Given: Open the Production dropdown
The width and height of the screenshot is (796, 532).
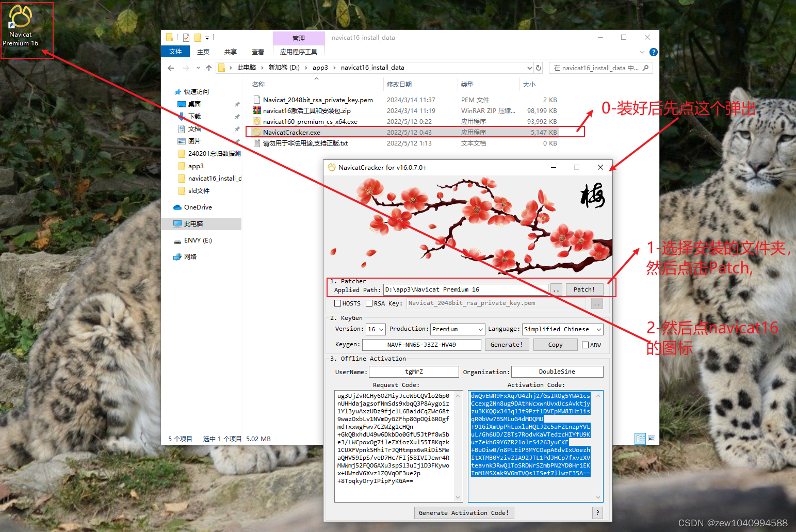Looking at the screenshot, I should click(458, 329).
